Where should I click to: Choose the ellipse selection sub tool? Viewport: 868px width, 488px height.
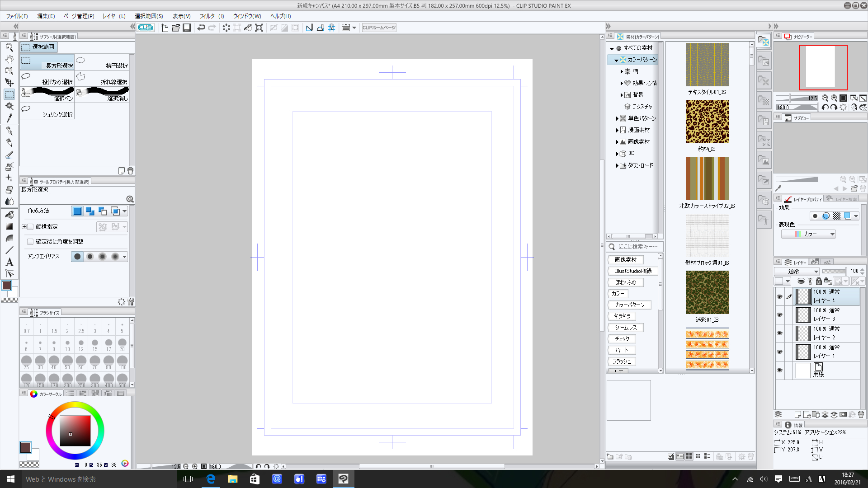pos(102,62)
